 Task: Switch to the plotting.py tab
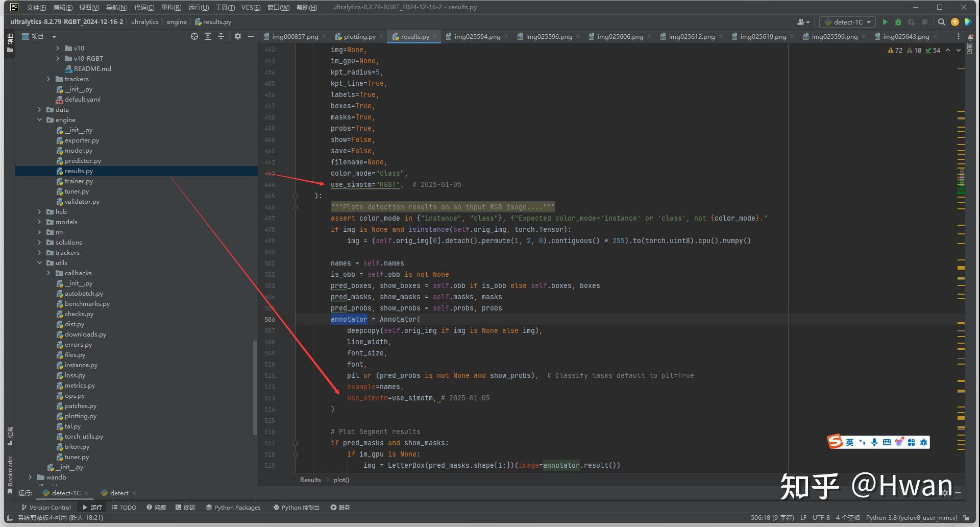coord(359,36)
